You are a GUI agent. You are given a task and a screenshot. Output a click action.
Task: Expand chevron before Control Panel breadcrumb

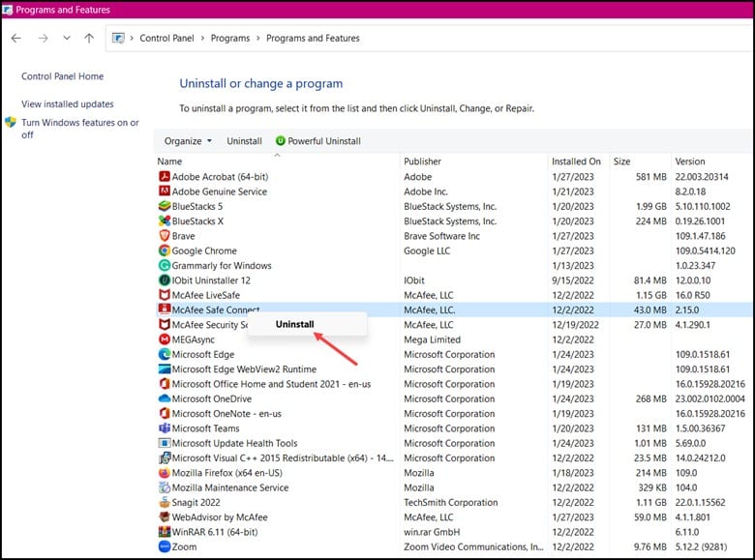(x=132, y=38)
